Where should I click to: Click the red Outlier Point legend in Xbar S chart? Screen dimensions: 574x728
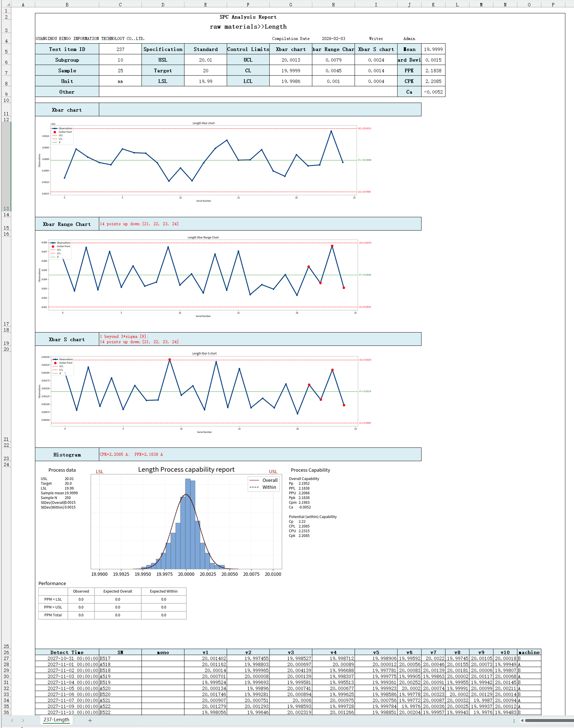tap(56, 363)
